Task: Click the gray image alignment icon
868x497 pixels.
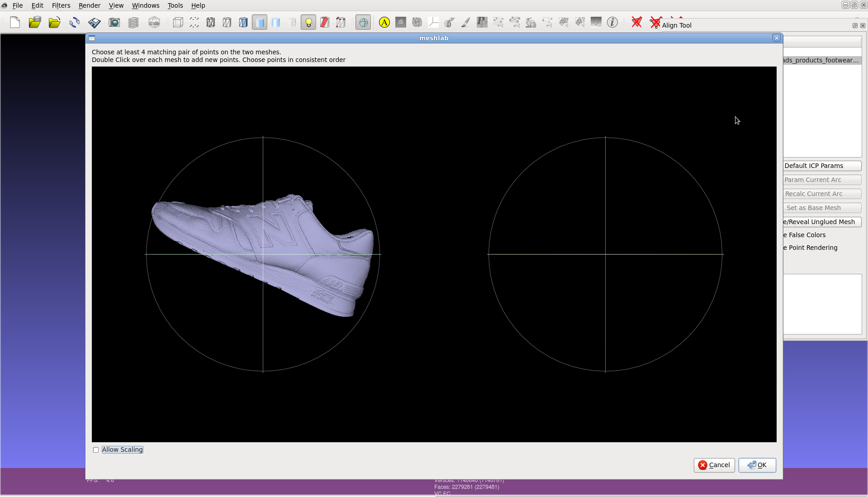Action: (x=596, y=22)
